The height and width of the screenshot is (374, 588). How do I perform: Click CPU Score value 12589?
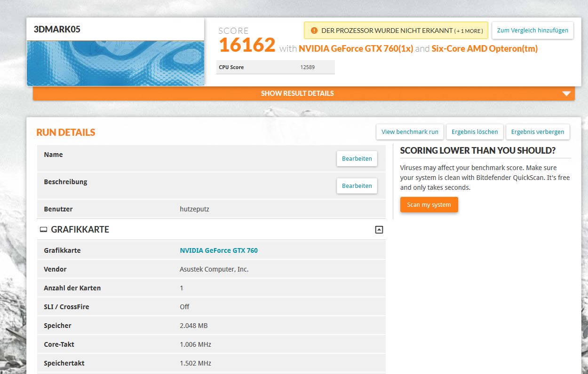tap(307, 67)
